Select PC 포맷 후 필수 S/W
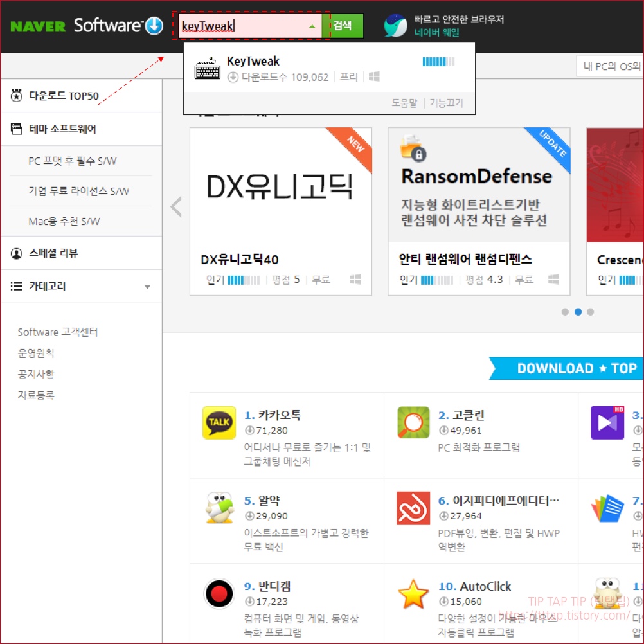644x644 pixels. pyautogui.click(x=72, y=161)
